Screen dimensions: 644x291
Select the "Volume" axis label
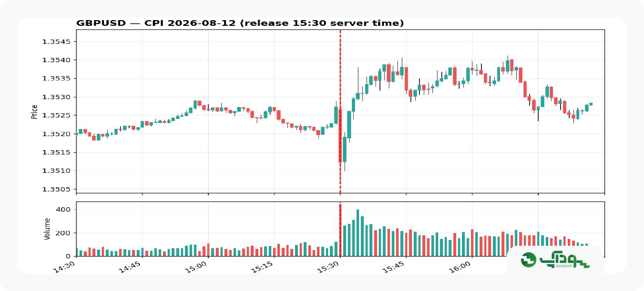(x=47, y=229)
